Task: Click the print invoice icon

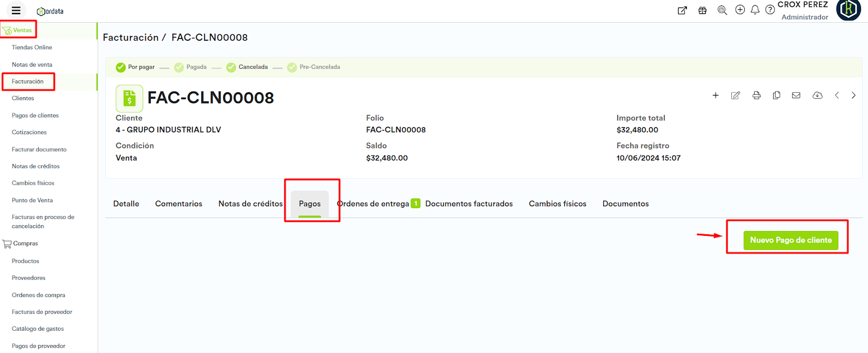Action: [x=756, y=95]
